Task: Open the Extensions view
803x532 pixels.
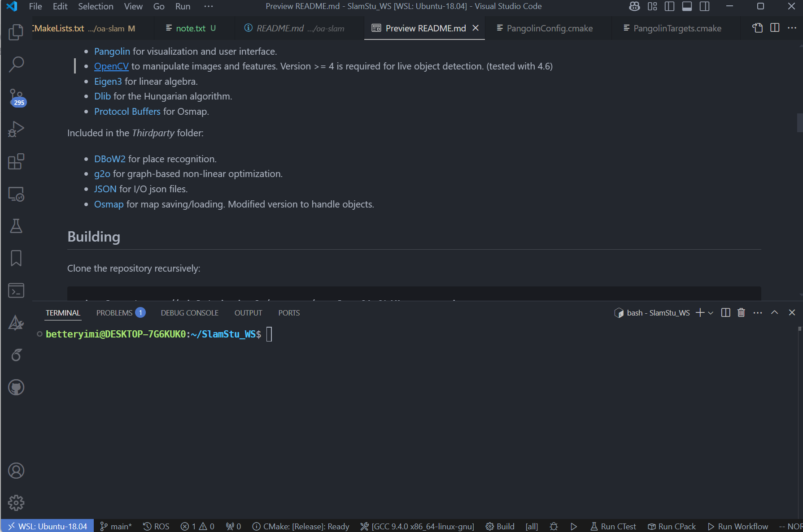Action: coord(16,161)
